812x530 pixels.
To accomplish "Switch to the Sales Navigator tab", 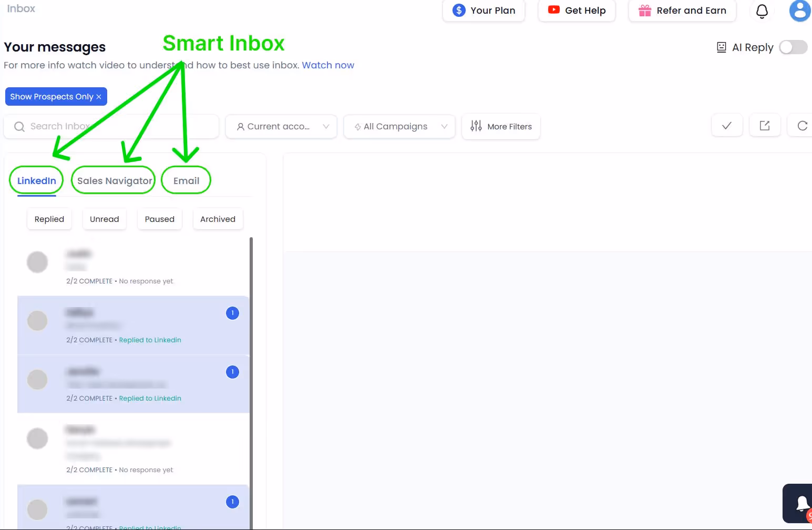I will click(113, 180).
